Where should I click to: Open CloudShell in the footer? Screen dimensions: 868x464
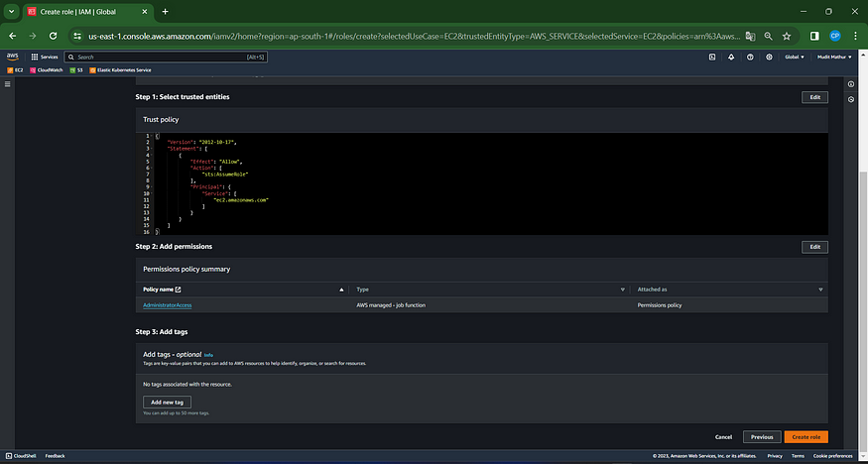(21, 456)
